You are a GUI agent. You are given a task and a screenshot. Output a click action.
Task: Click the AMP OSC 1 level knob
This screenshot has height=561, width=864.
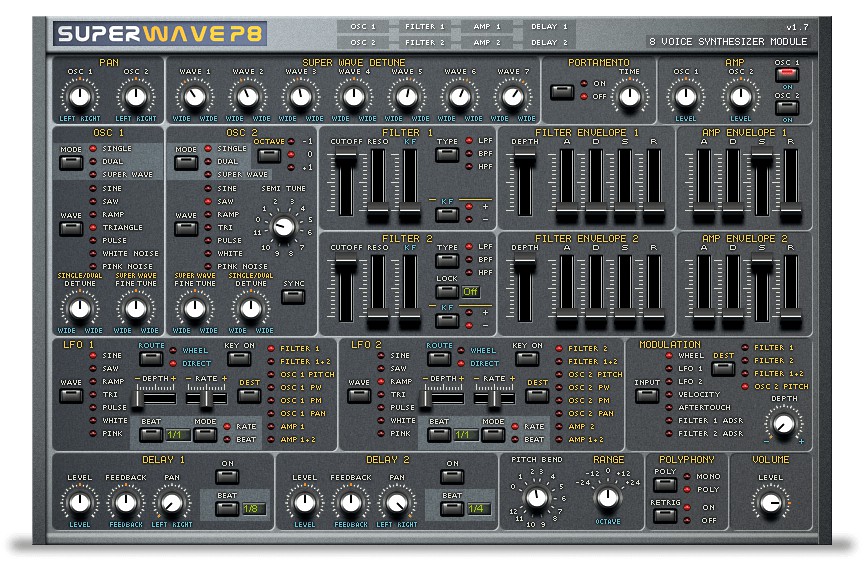pos(685,96)
